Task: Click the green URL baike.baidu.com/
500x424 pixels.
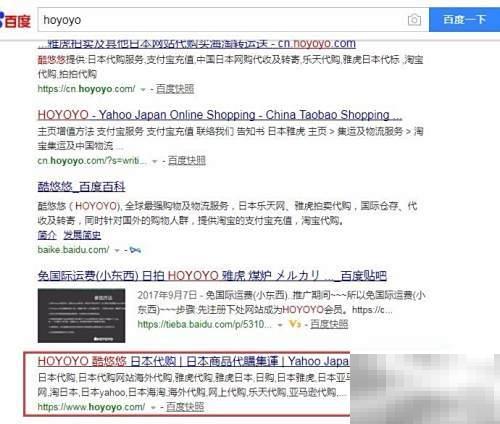Action: tap(73, 250)
